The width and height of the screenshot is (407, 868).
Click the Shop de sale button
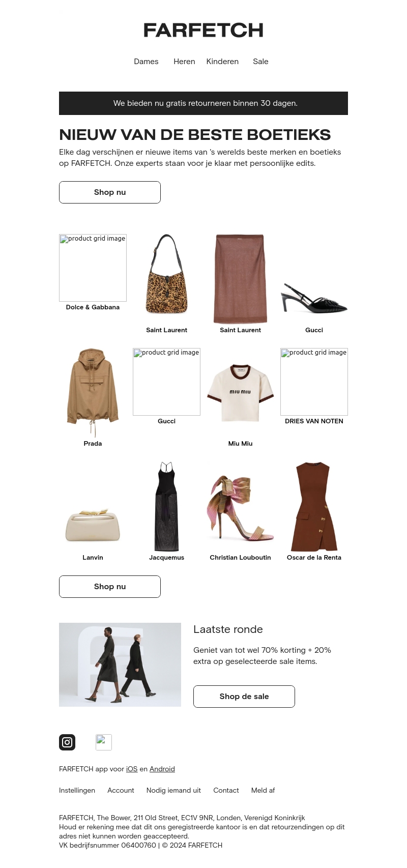244,697
